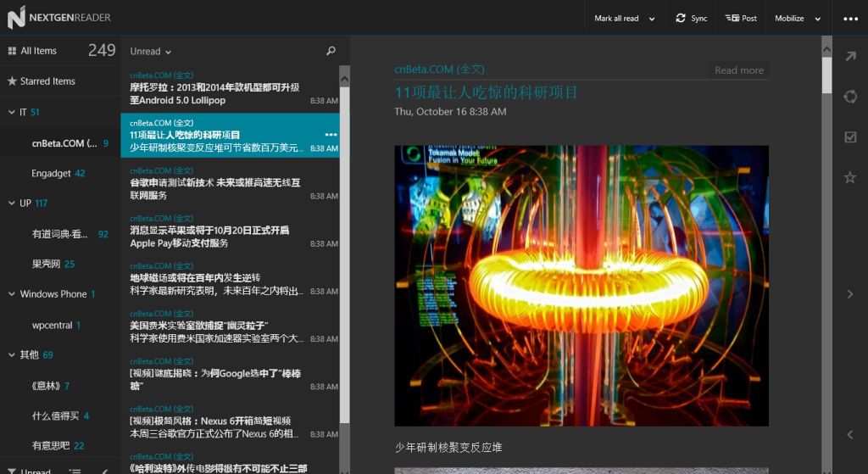Select the 有意思吧 feed
The height and width of the screenshot is (474, 868).
click(x=60, y=445)
